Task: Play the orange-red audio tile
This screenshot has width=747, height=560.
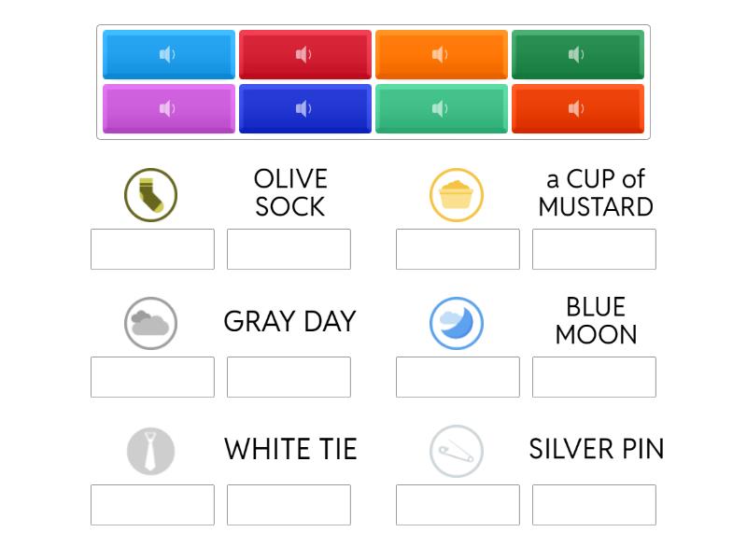Action: tap(577, 109)
